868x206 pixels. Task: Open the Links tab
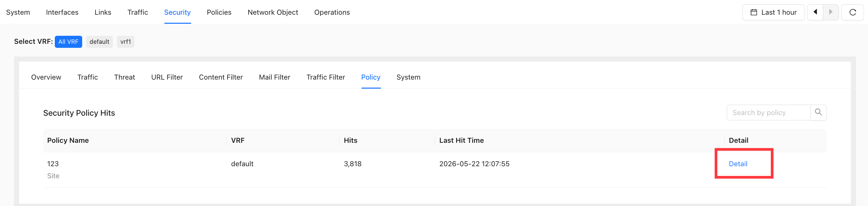click(103, 12)
